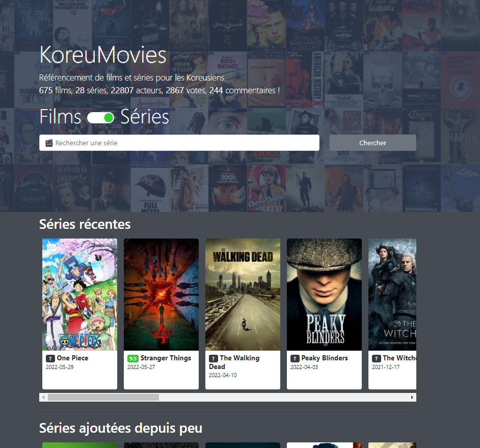The height and width of the screenshot is (448, 480).
Task: Select The Walking Dead poster image
Action: point(243,295)
